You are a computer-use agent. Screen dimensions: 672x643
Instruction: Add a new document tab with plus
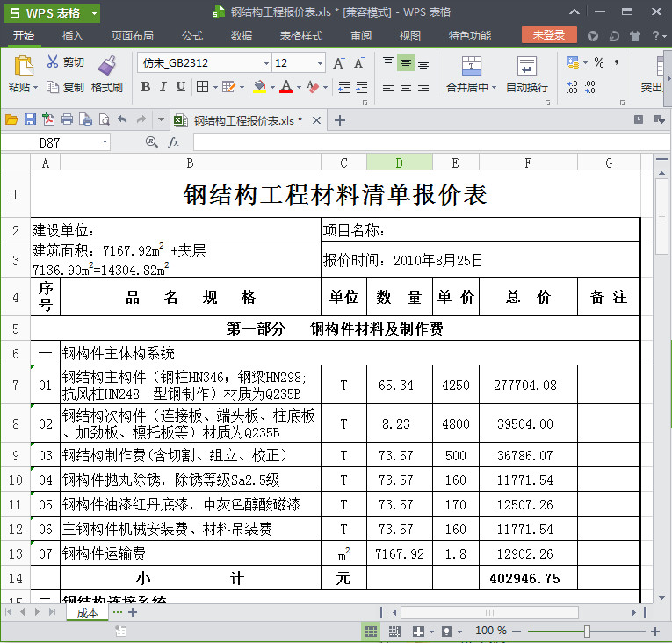coord(340,120)
